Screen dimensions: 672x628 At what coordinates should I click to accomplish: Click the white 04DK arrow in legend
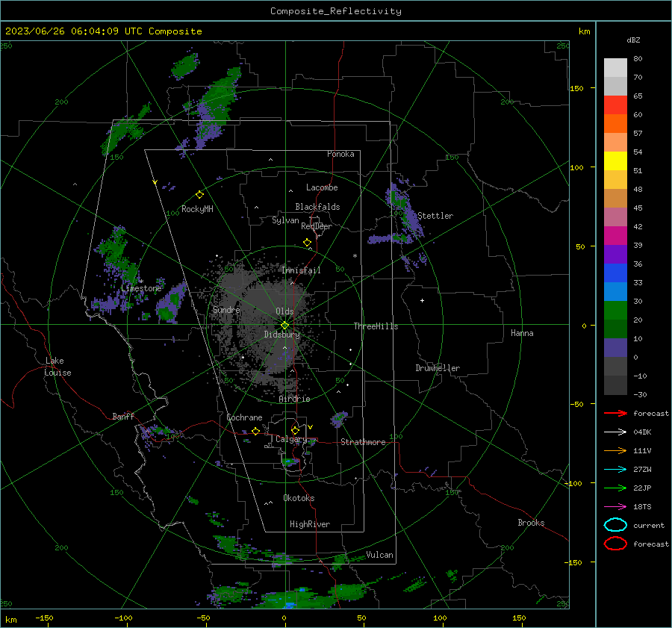point(615,432)
